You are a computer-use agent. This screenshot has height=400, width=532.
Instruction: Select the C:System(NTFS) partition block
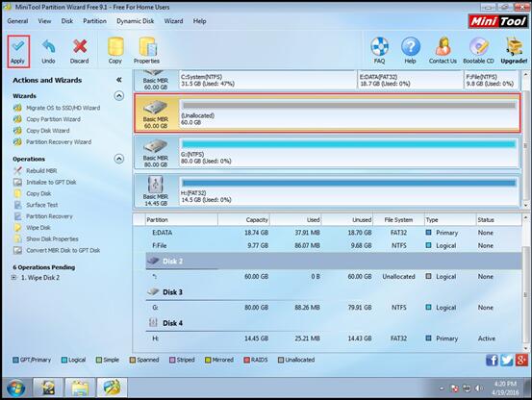click(268, 80)
